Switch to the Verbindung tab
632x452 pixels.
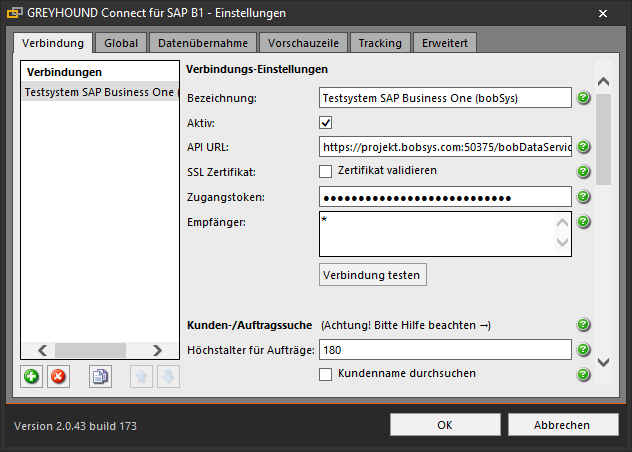pyautogui.click(x=53, y=43)
